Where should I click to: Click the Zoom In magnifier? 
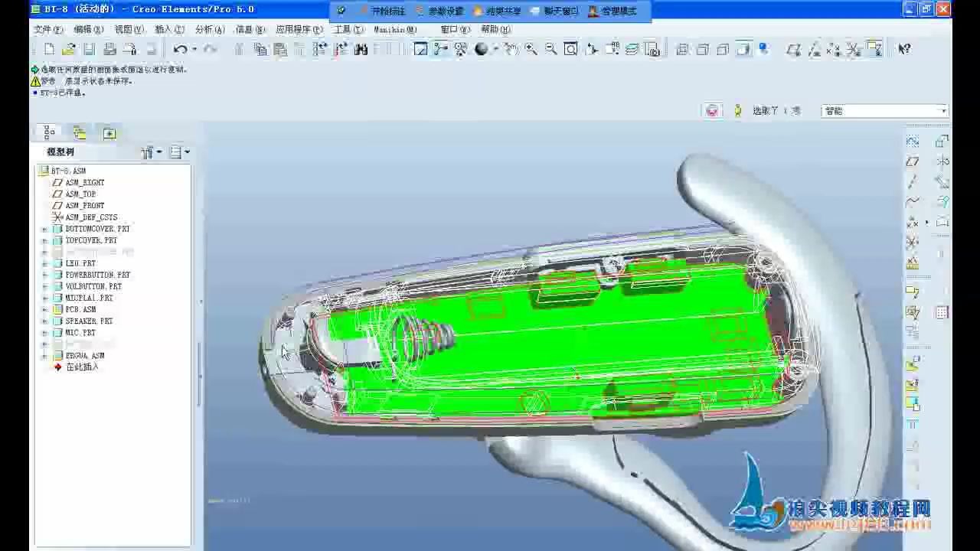(531, 49)
